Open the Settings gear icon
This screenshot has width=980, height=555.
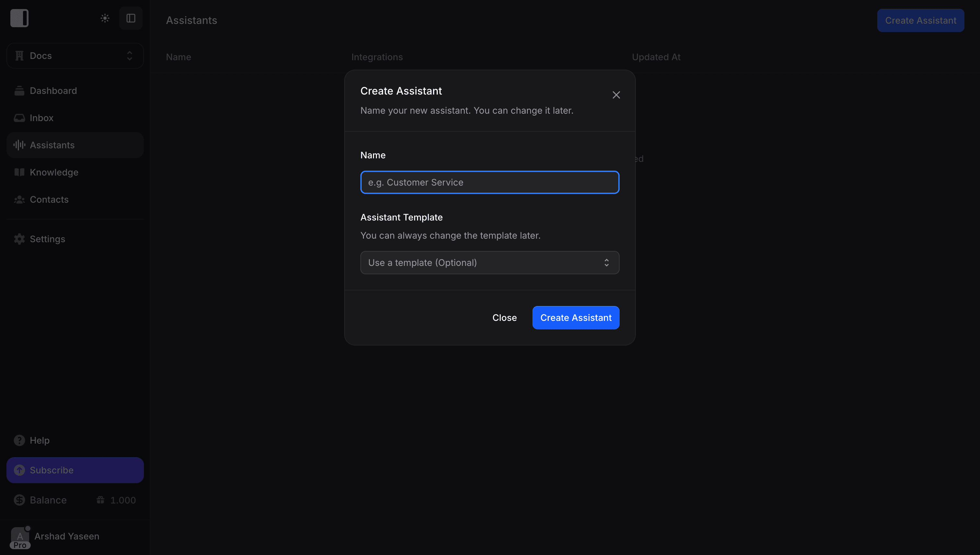[19, 239]
